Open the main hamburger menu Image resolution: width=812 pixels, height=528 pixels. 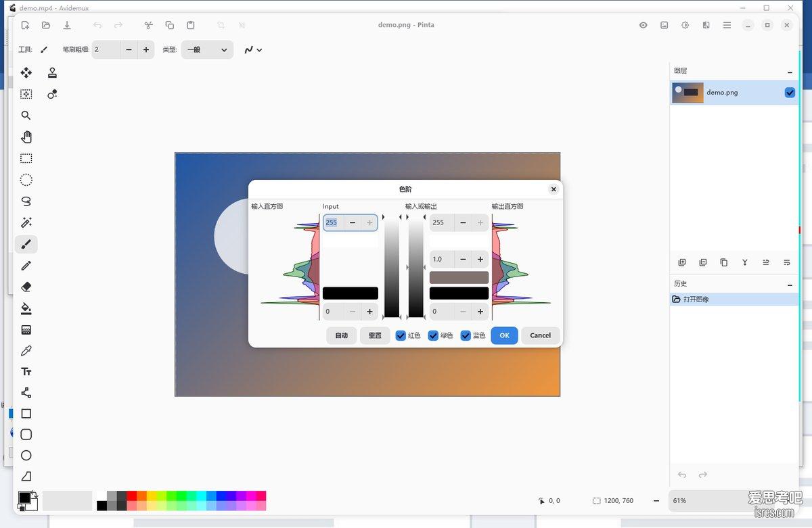tap(727, 25)
